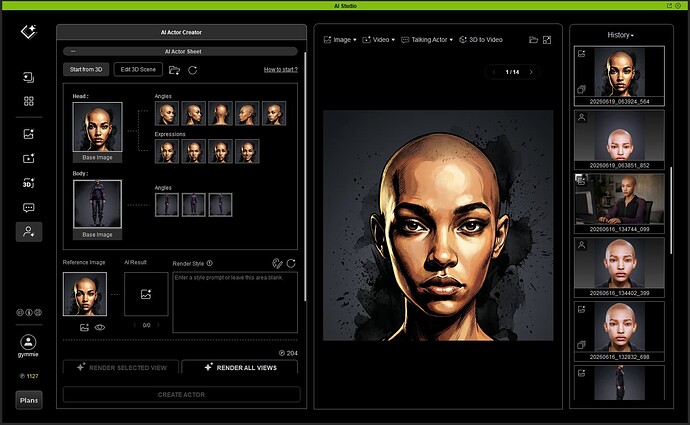Toggle the eye preview icon under Reference Image
This screenshot has width=690, height=425.
point(100,327)
